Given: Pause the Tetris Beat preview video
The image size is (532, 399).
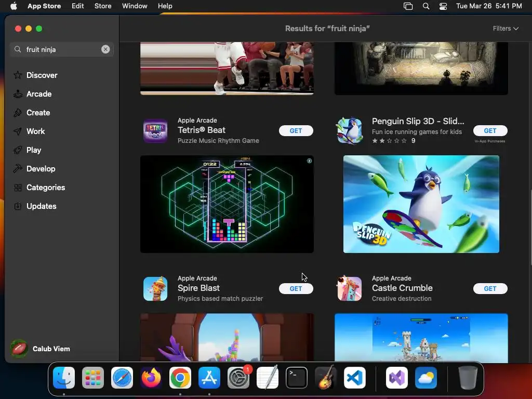Looking at the screenshot, I should pyautogui.click(x=309, y=161).
